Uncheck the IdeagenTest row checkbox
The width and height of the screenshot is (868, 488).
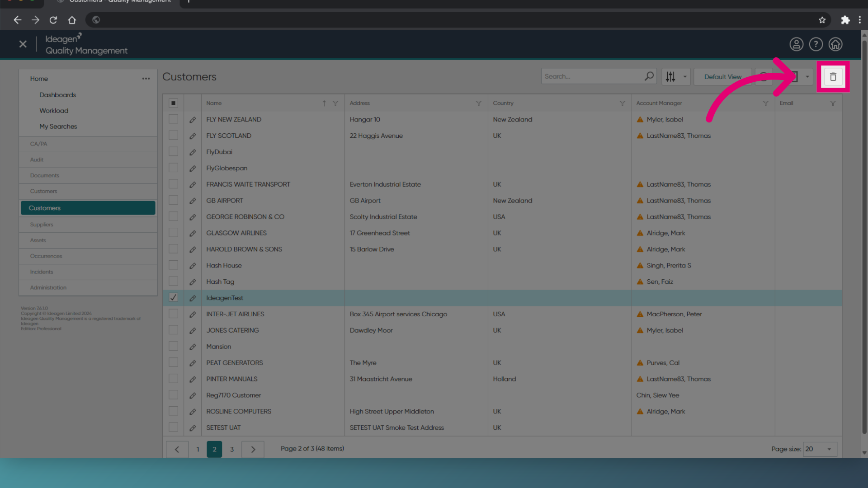tap(173, 297)
